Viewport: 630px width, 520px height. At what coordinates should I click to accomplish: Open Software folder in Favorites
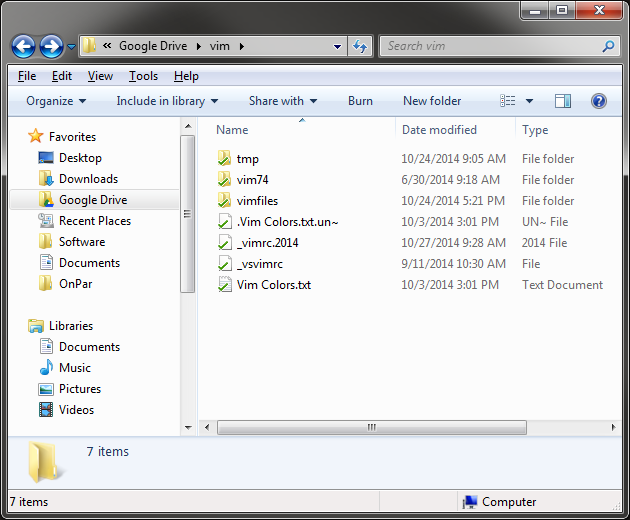pos(82,242)
